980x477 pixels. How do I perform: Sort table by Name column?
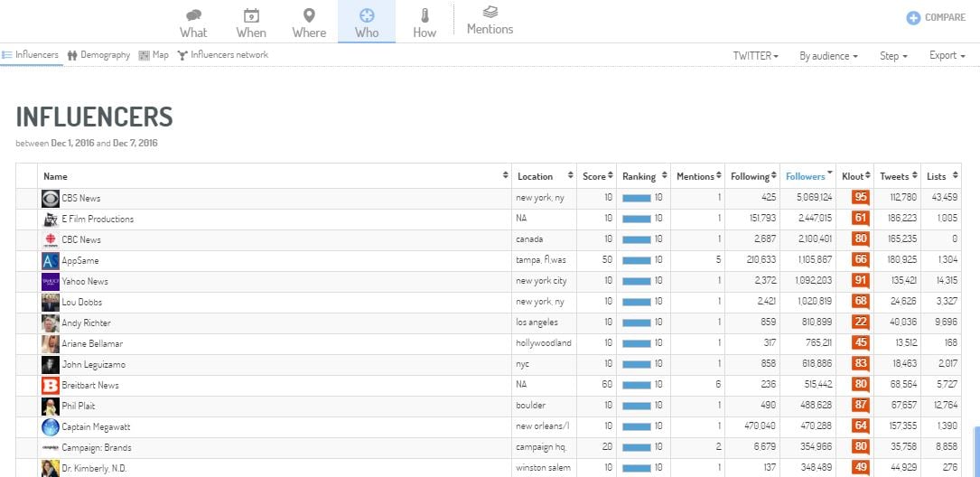[x=275, y=176]
